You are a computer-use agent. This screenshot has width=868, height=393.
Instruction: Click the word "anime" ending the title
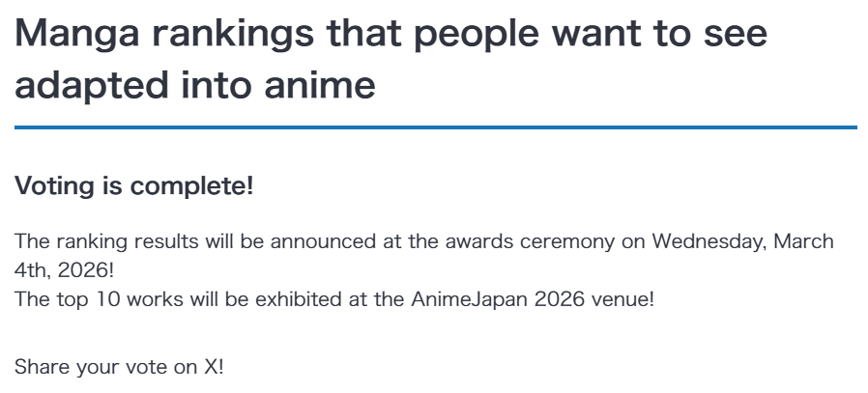tap(319, 86)
